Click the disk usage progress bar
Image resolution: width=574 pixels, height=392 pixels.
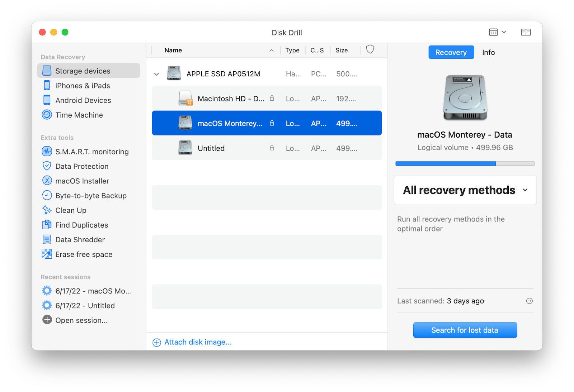[x=465, y=164]
